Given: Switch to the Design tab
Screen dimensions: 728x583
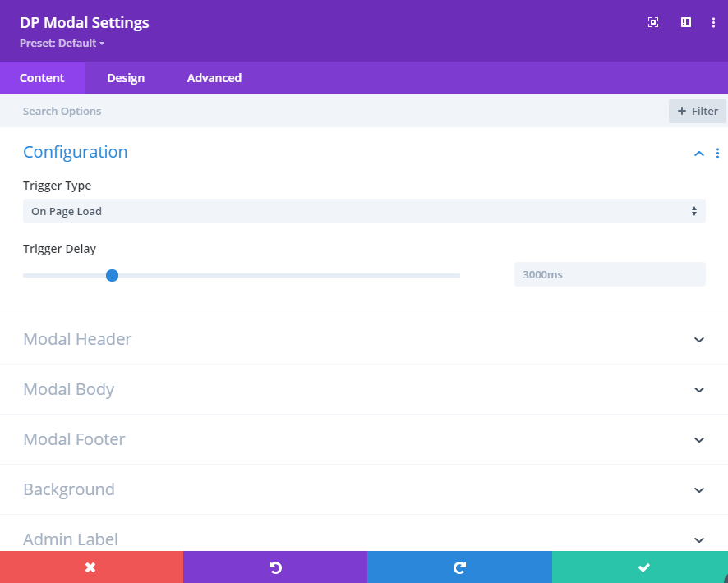Looking at the screenshot, I should point(126,78).
